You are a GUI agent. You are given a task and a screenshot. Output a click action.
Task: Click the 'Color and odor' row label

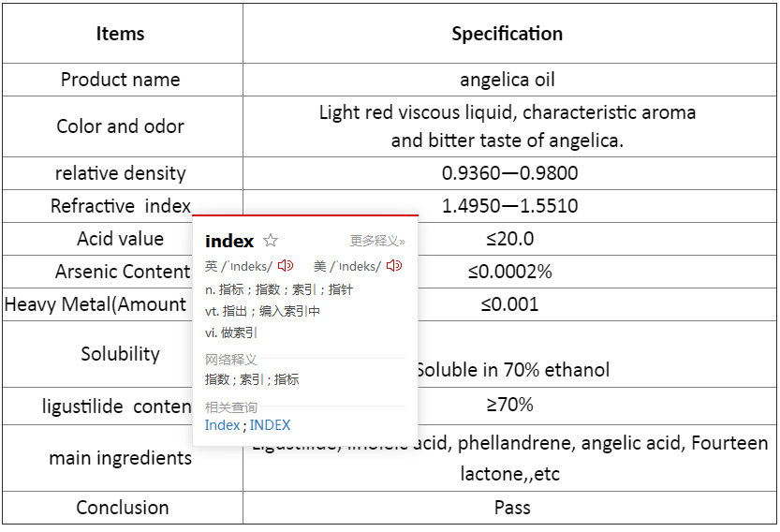pyautogui.click(x=121, y=126)
